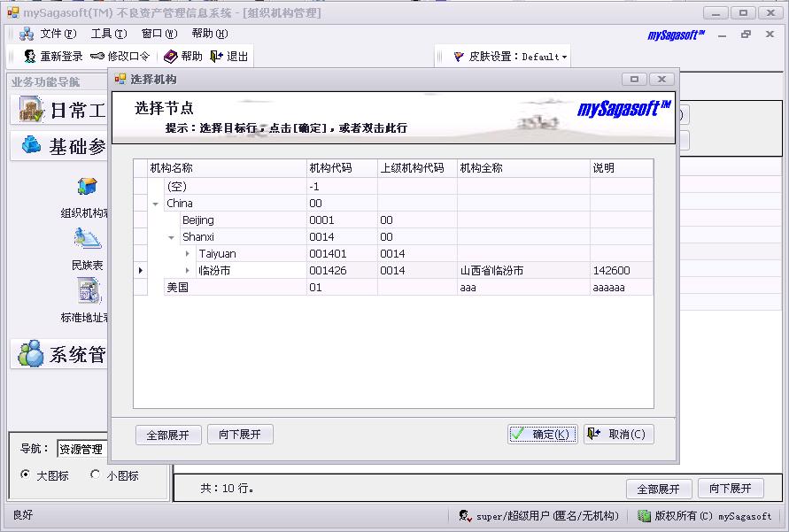
Task: Select the Shanxi node name
Action: [198, 237]
